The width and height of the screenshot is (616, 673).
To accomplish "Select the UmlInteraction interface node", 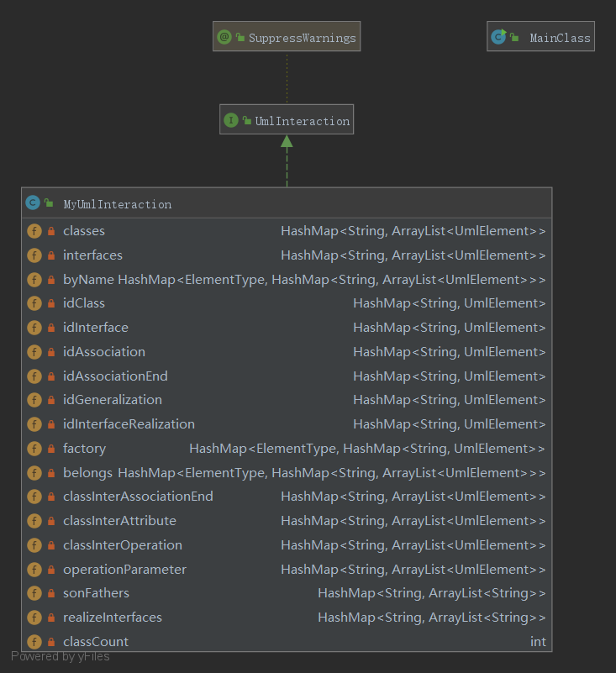I will tap(287, 119).
